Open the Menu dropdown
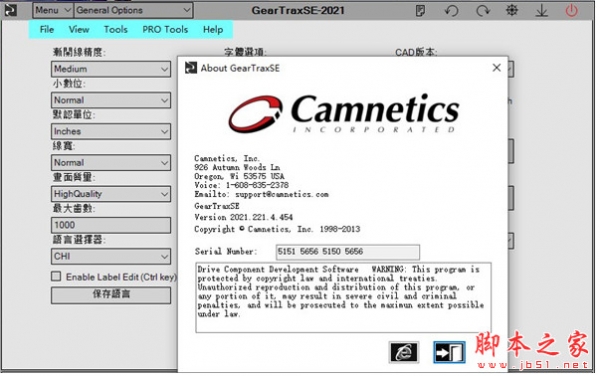 [52, 10]
